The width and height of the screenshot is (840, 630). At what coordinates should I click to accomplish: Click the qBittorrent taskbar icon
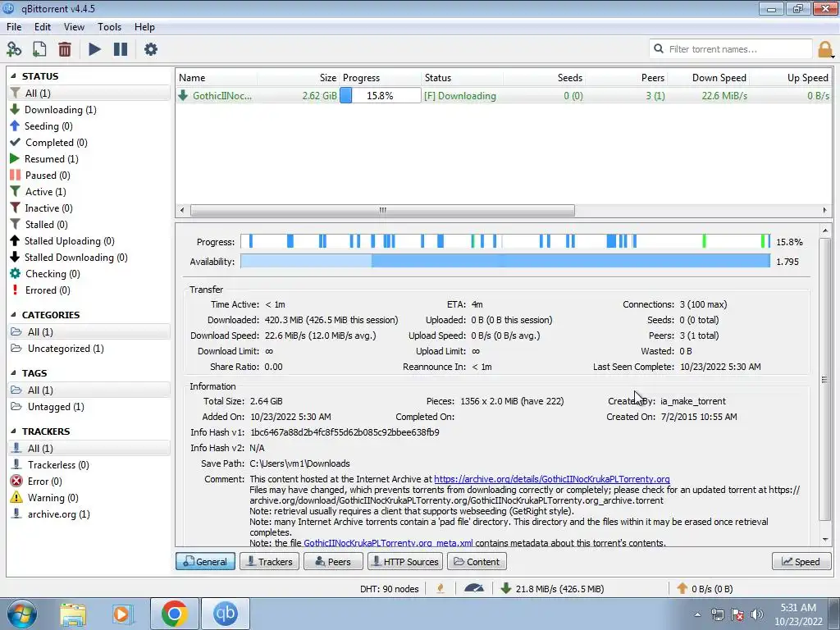click(226, 614)
